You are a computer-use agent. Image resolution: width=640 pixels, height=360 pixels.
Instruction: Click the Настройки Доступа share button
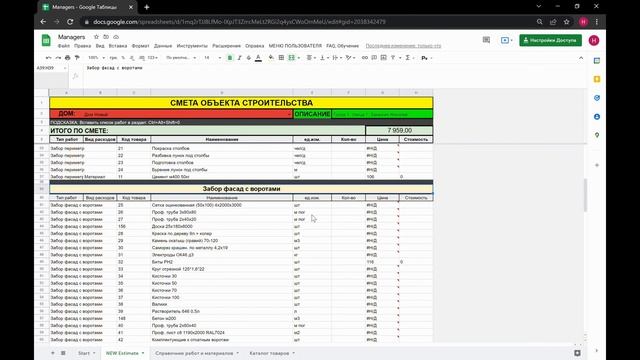click(550, 40)
